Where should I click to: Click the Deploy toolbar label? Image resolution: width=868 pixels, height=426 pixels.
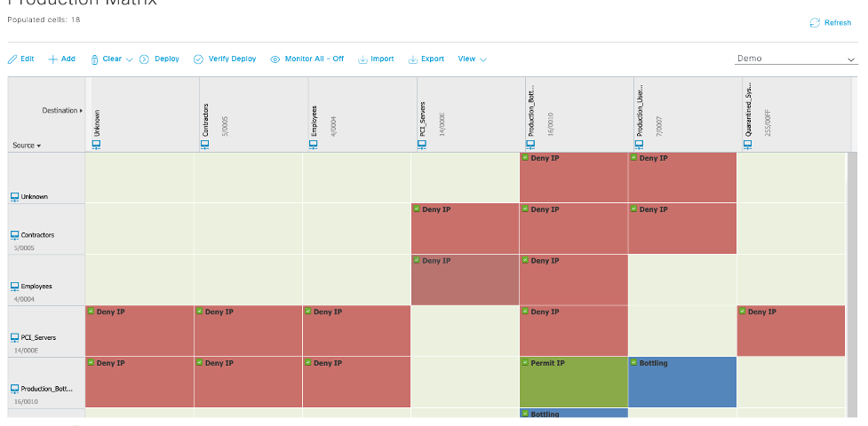pos(167,59)
